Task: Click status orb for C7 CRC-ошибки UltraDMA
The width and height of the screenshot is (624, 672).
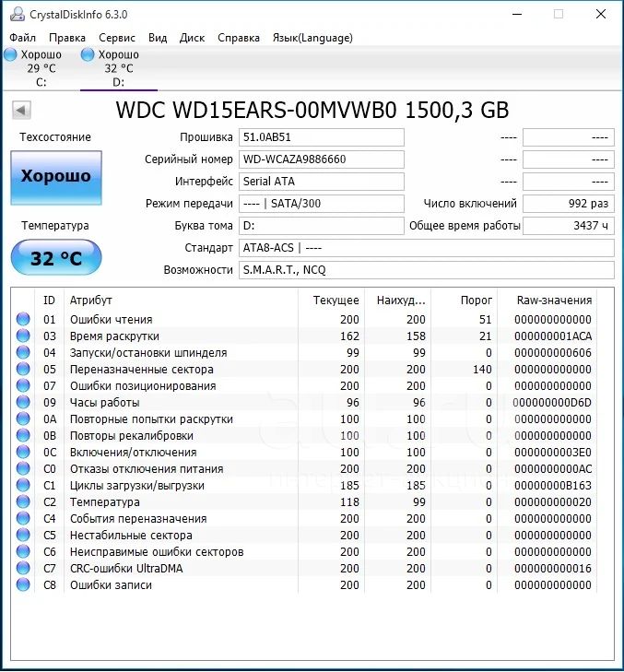Action: click(x=23, y=568)
